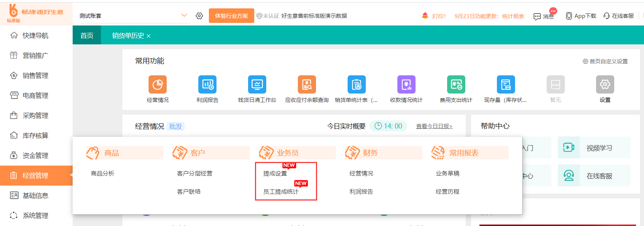Open 首页自定义设置 link
The height and width of the screenshot is (226, 644).
[605, 61]
